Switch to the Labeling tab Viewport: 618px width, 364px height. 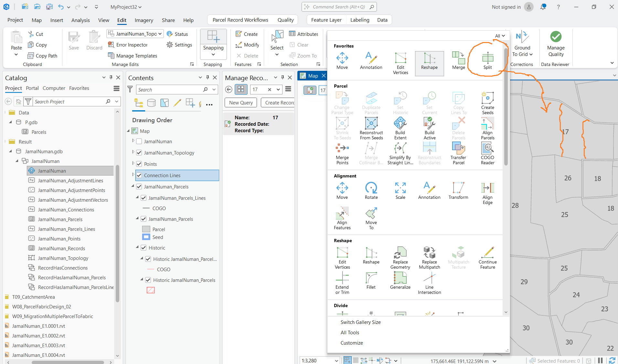pos(360,20)
